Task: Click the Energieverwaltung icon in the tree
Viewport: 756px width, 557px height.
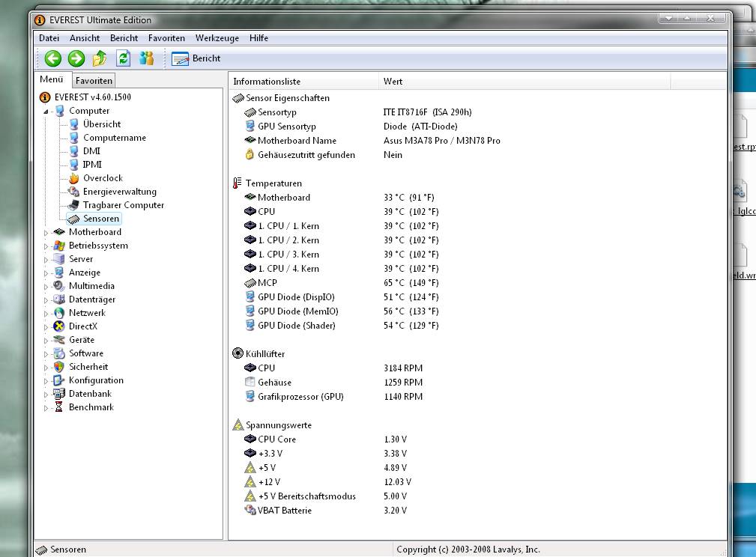Action: point(73,192)
